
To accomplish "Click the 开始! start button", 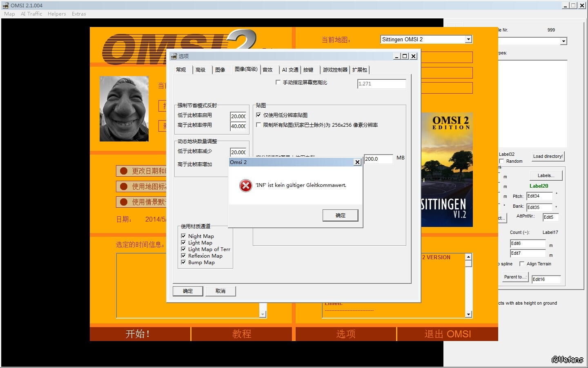I will coord(140,334).
